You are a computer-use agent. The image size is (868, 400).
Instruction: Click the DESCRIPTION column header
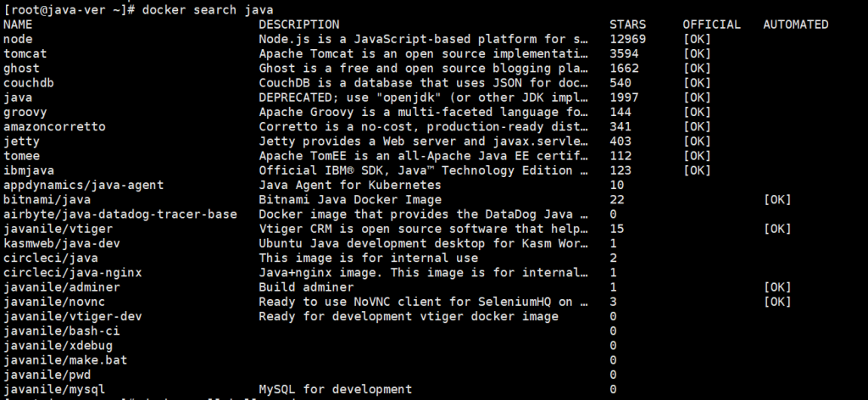pos(298,25)
